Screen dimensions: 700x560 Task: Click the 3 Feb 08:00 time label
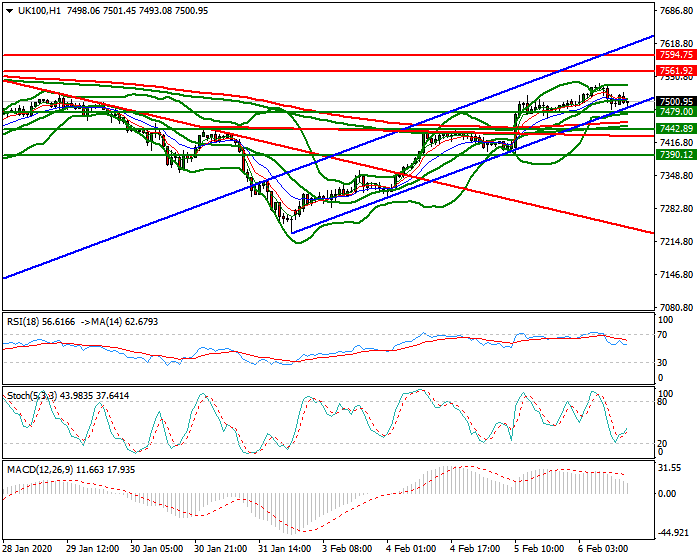tap(347, 548)
